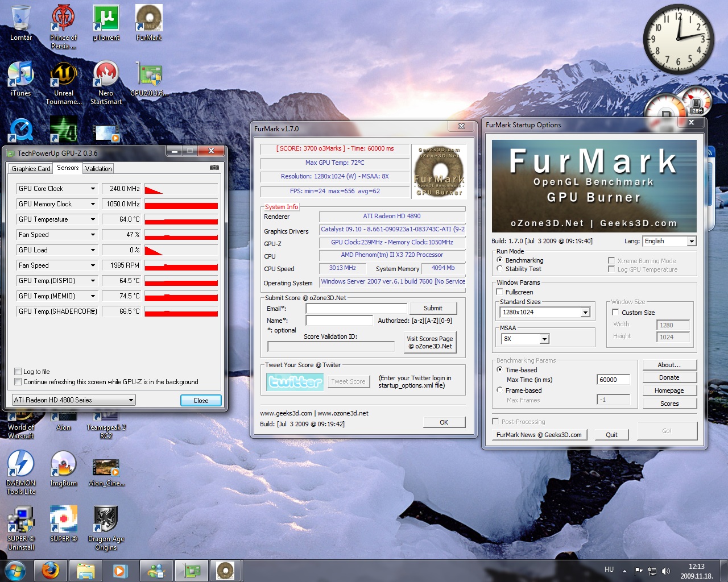The width and height of the screenshot is (728, 582).
Task: Launch Dragon Age Origins shortcut
Action: point(106,528)
